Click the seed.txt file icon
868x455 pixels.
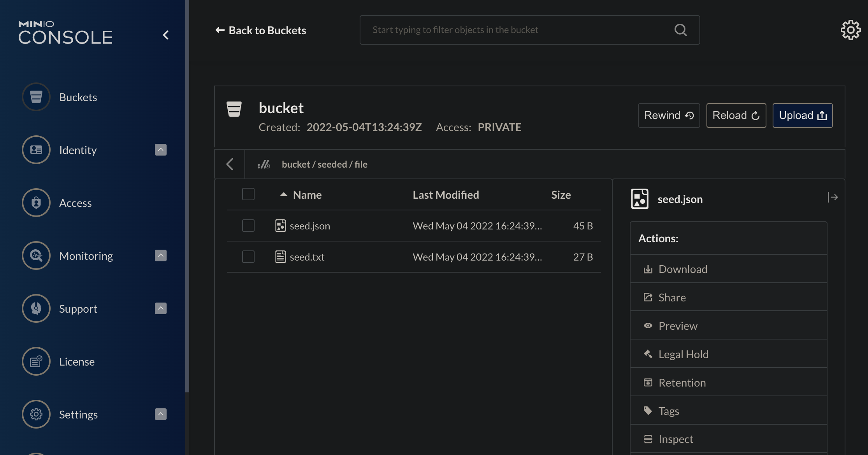[x=280, y=257]
